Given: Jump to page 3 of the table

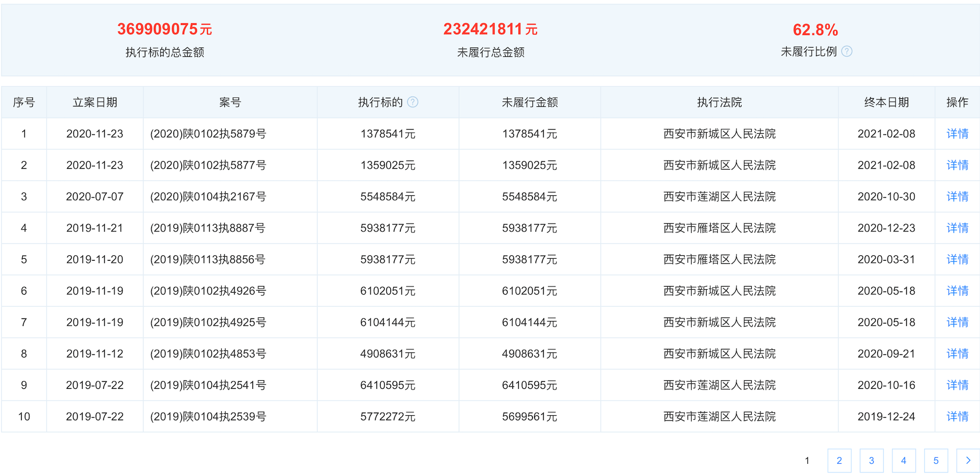Looking at the screenshot, I should coord(872,460).
